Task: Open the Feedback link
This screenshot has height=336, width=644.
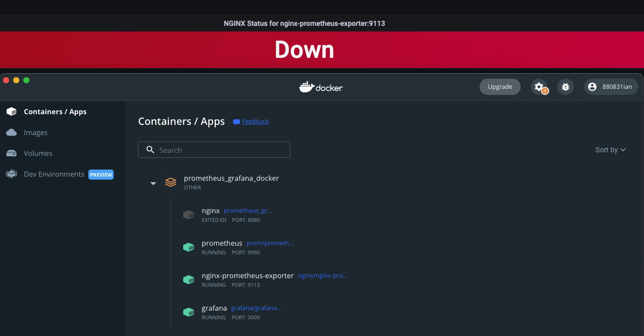Action: pos(256,121)
